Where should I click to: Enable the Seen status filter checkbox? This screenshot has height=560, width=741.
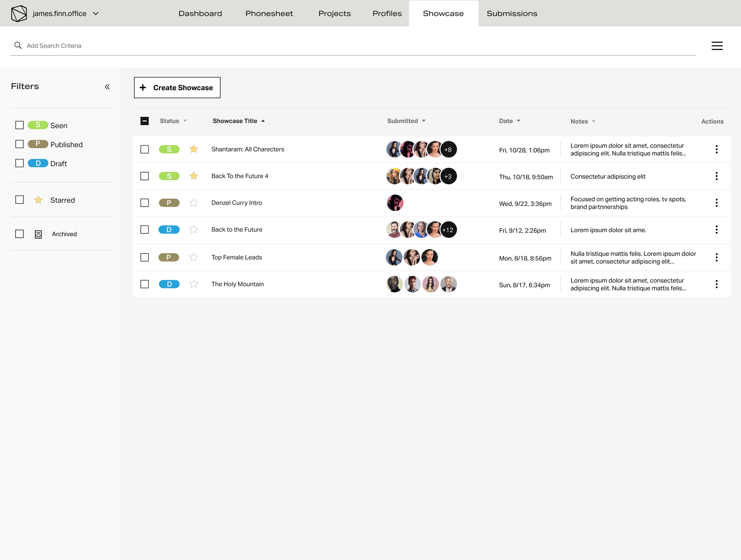point(20,125)
